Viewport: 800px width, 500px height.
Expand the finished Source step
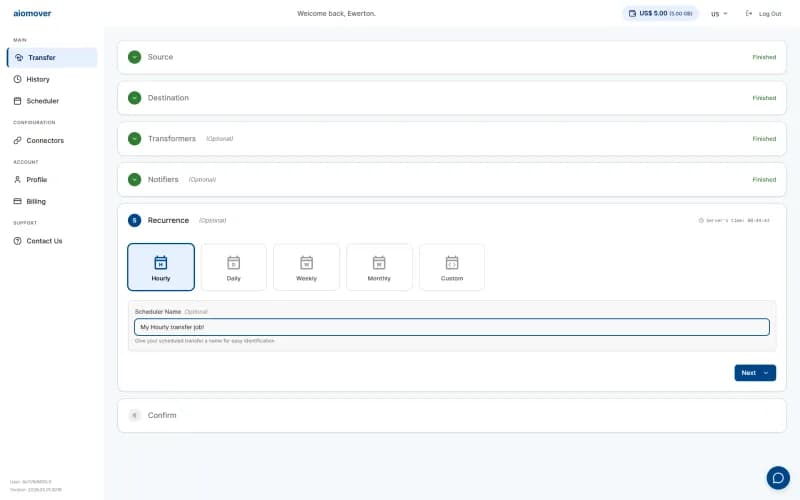(452, 57)
